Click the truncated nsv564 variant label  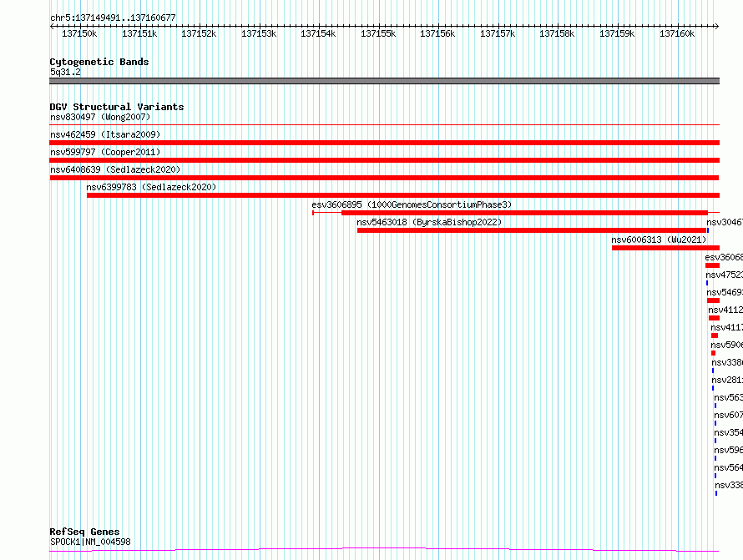click(728, 467)
